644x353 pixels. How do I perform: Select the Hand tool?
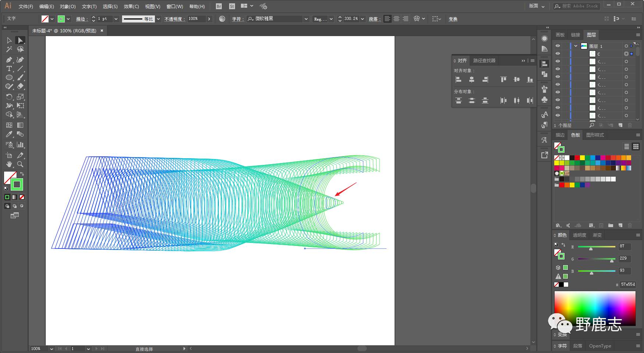click(x=9, y=164)
